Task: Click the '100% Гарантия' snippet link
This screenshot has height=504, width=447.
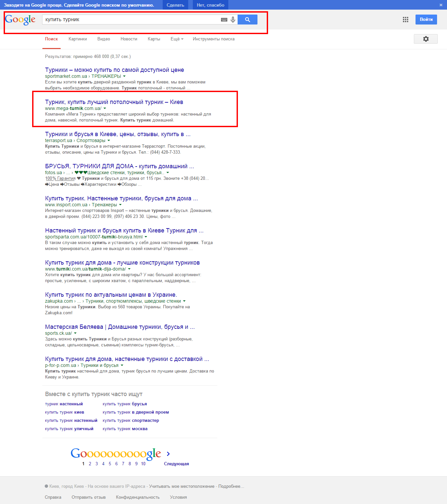Action: tap(60, 178)
